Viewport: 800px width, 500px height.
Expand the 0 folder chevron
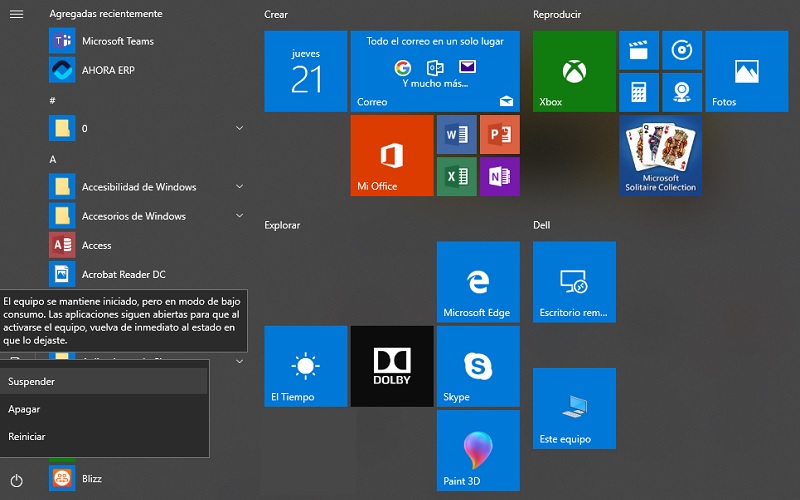point(239,128)
